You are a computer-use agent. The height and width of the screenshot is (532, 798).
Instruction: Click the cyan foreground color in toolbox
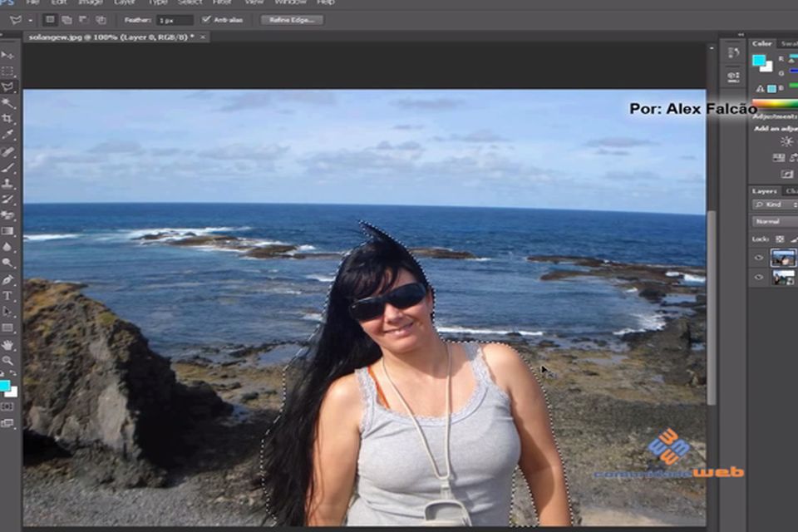click(4, 386)
